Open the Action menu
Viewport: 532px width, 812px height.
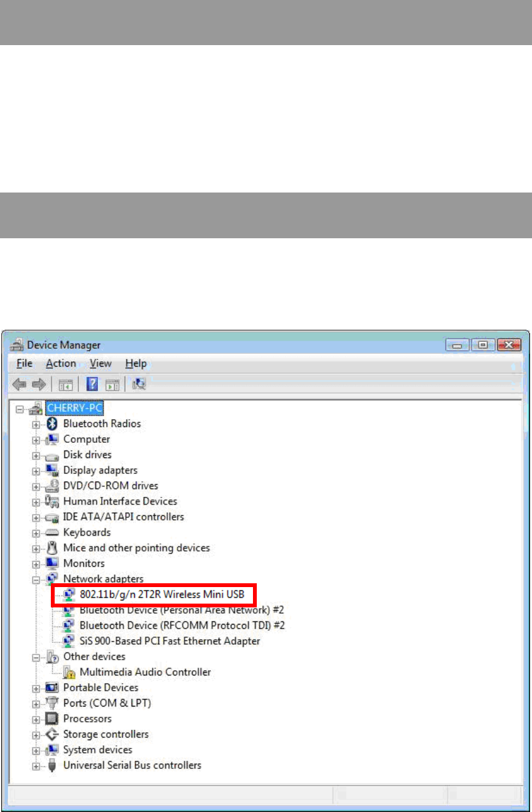61,363
